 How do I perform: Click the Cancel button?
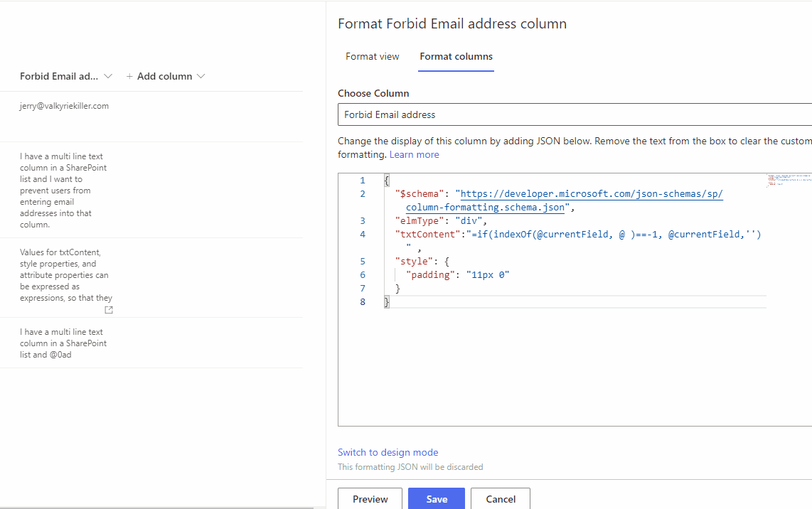500,498
